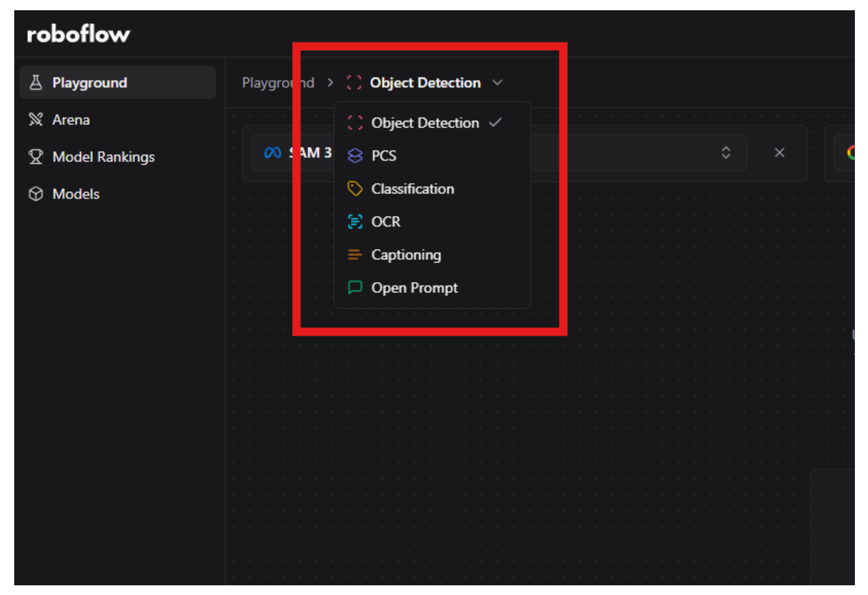
Task: Choose PCS from the task menu
Action: click(432, 156)
